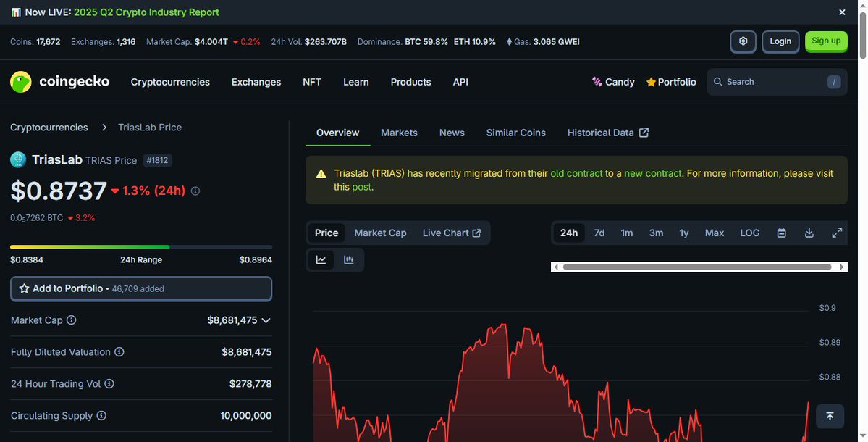This screenshot has width=868, height=442.
Task: Open the Products nav menu
Action: click(x=410, y=82)
